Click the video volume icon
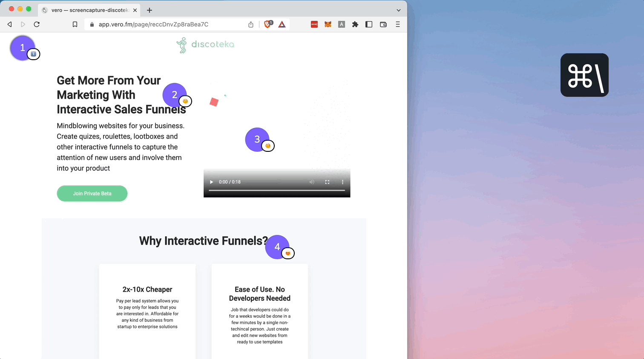The height and width of the screenshot is (359, 644). pyautogui.click(x=312, y=182)
